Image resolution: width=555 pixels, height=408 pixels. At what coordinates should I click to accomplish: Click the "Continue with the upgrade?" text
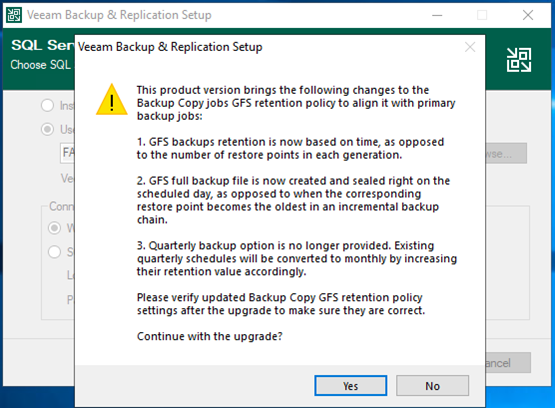click(x=210, y=336)
